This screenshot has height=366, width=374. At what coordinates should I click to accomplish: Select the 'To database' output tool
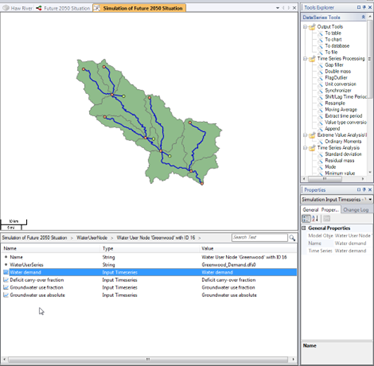pyautogui.click(x=337, y=46)
